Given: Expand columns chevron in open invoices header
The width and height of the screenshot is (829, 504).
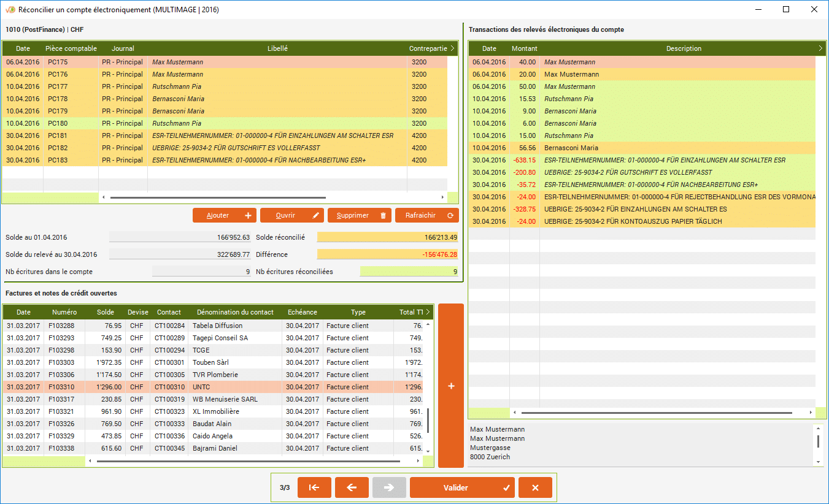Looking at the screenshot, I should [428, 312].
